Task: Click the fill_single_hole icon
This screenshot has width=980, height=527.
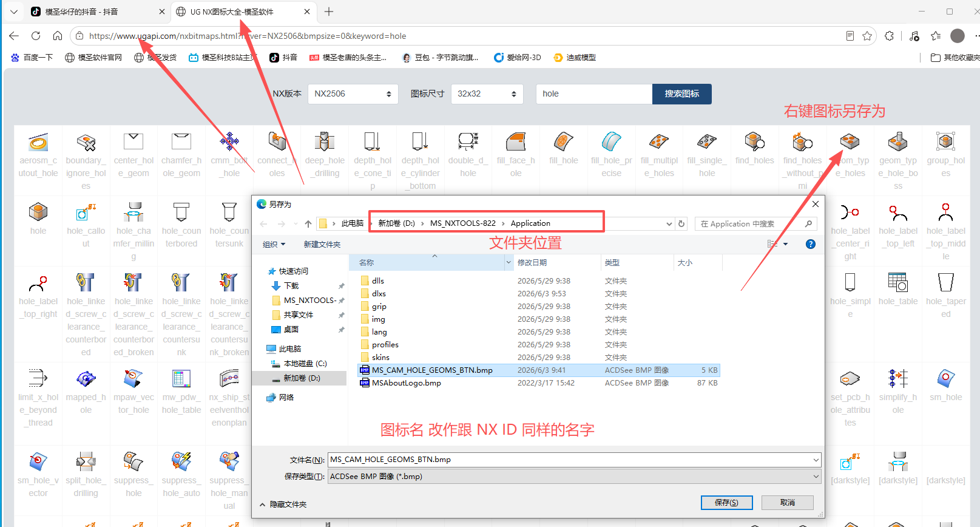Action: click(707, 141)
